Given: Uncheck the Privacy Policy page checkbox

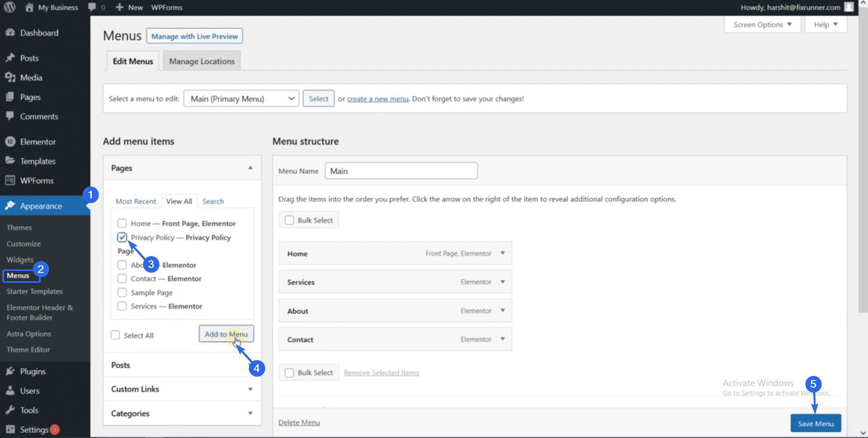Looking at the screenshot, I should (122, 237).
